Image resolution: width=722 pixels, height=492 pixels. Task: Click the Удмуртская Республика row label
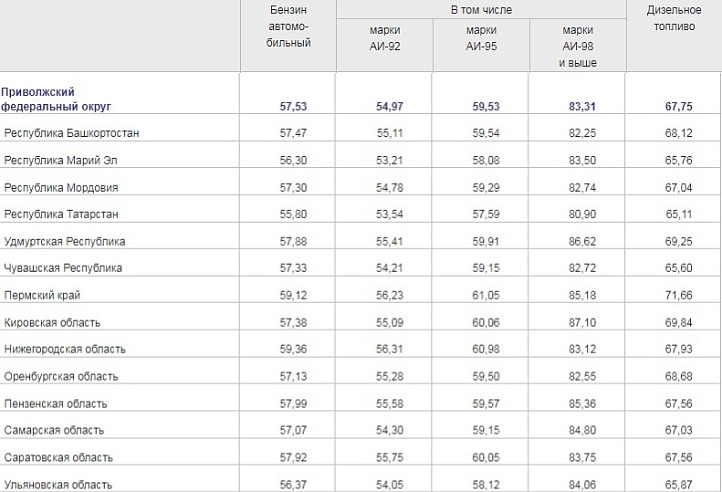65,241
